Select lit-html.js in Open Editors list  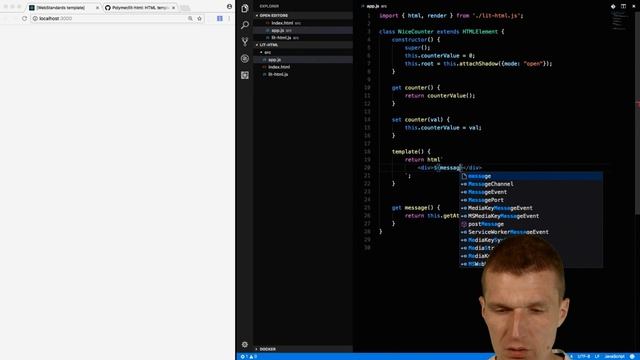click(302, 38)
